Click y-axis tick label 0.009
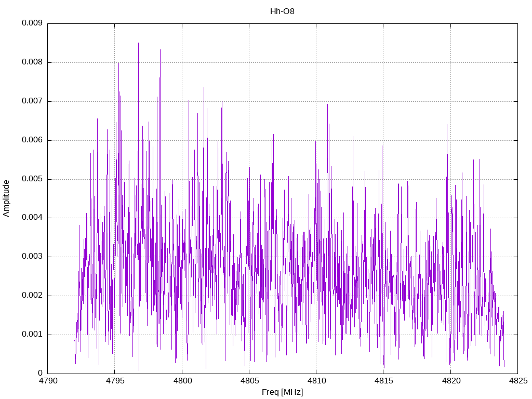This screenshot has width=532, height=399. tap(32, 23)
